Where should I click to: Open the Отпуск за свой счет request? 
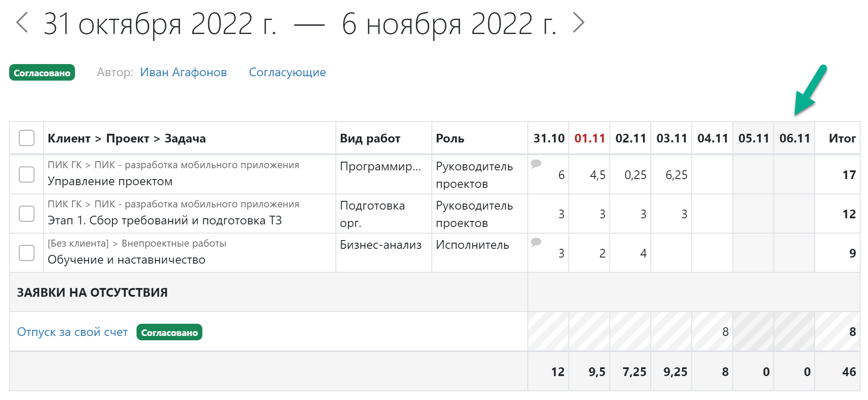pos(72,332)
